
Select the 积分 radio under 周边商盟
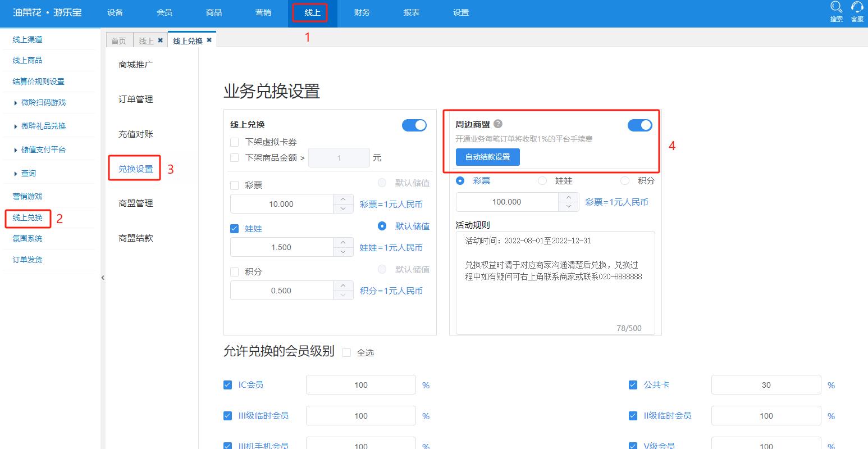(625, 180)
